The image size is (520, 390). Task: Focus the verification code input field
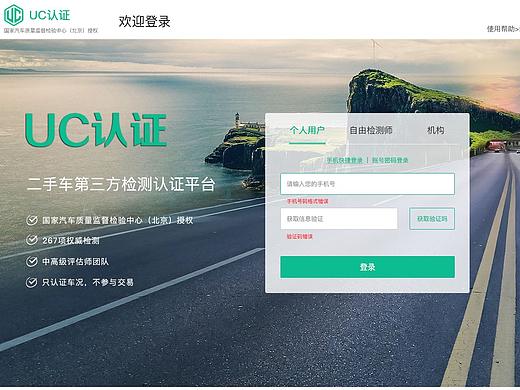[339, 219]
